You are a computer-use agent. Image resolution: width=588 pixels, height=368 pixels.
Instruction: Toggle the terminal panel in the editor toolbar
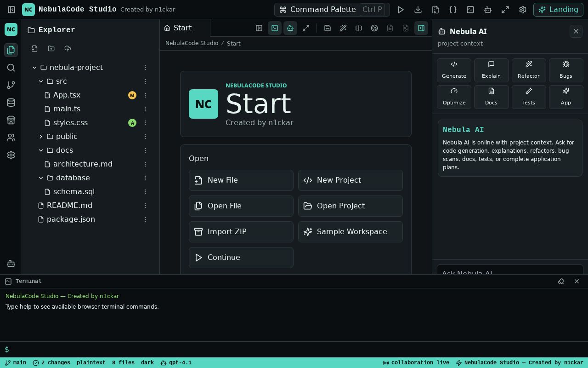click(x=275, y=28)
